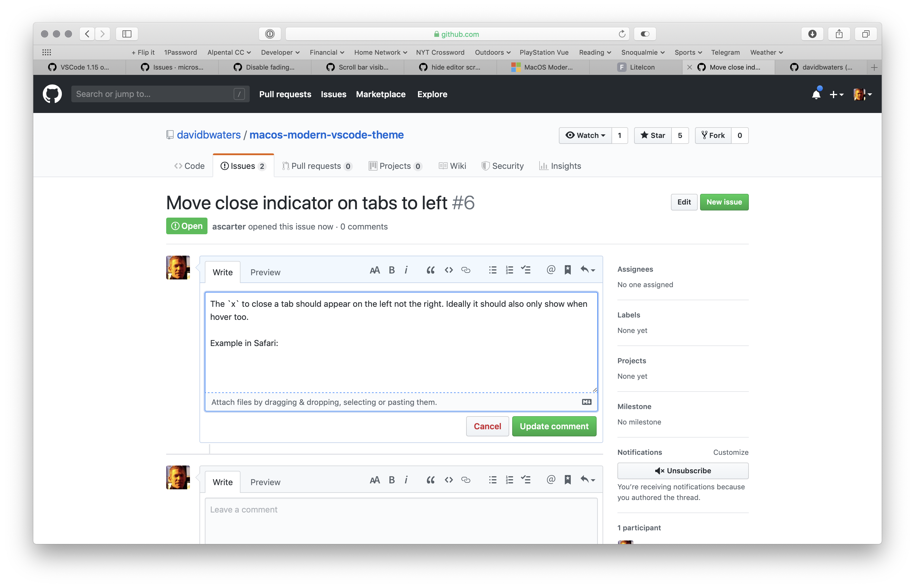This screenshot has width=915, height=588.
Task: Open saved replies dropdown in edit toolbar
Action: [588, 270]
